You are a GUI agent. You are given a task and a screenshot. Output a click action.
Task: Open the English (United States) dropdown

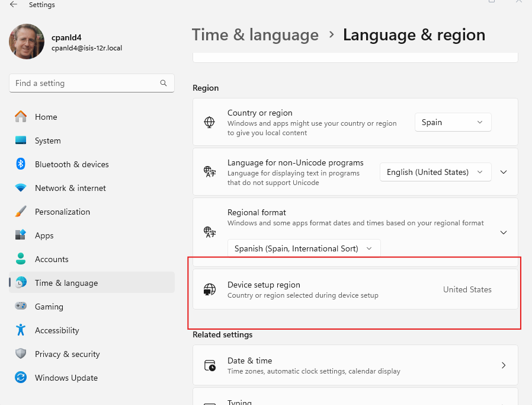tap(435, 172)
